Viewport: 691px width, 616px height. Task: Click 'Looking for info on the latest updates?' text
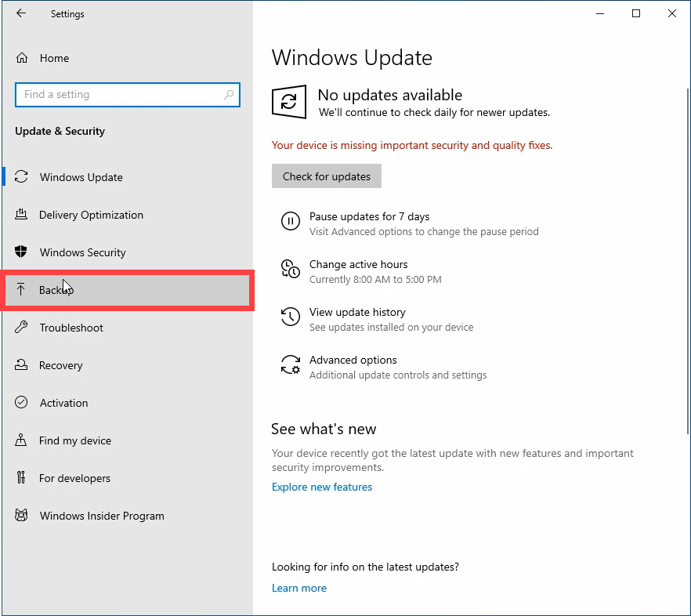[365, 567]
